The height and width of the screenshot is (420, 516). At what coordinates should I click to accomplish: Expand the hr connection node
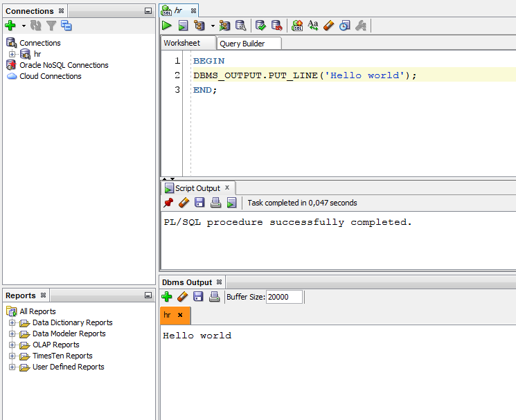tap(12, 54)
